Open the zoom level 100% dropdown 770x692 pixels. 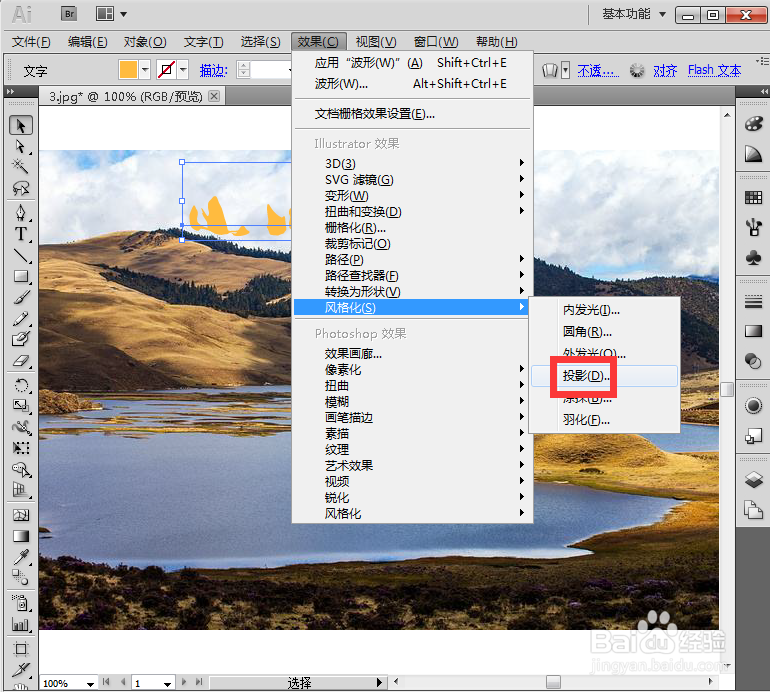[x=90, y=684]
